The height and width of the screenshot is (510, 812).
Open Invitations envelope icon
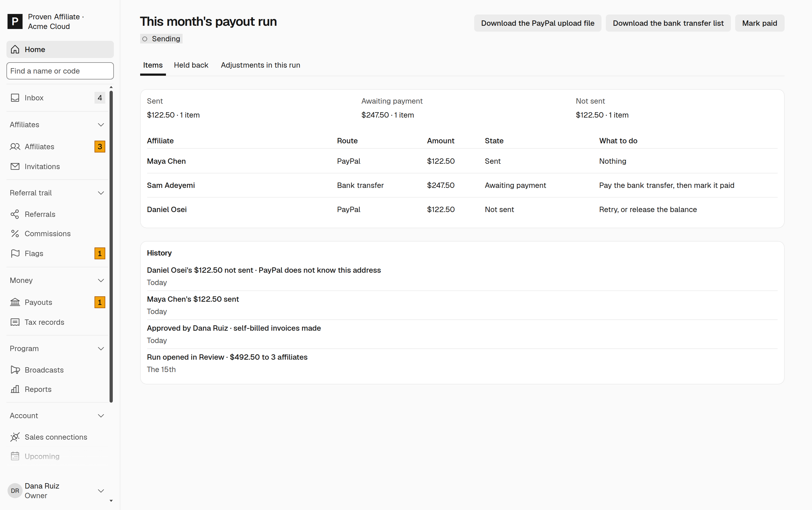[x=15, y=166]
